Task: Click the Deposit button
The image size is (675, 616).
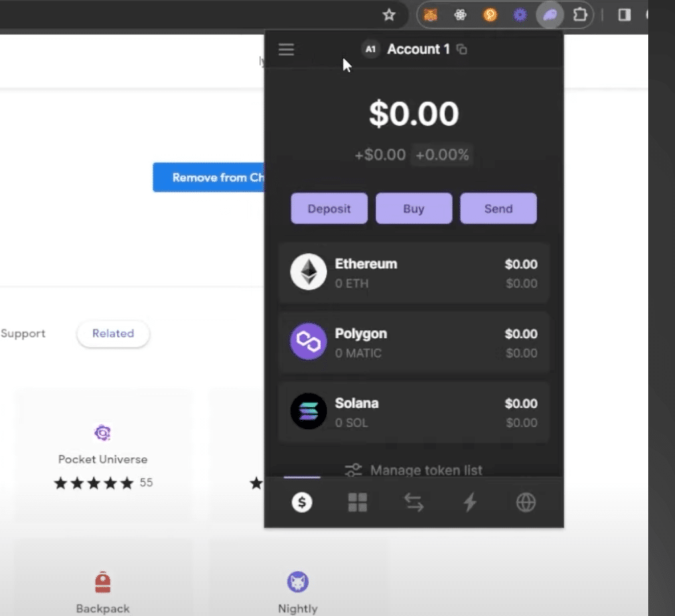Action: click(x=329, y=209)
